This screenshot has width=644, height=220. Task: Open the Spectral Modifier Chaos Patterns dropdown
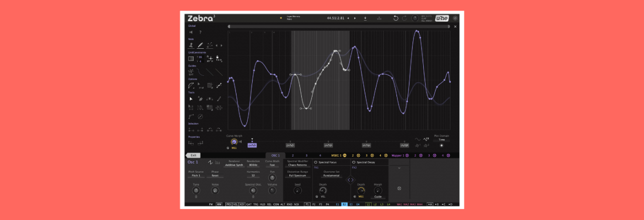click(297, 165)
